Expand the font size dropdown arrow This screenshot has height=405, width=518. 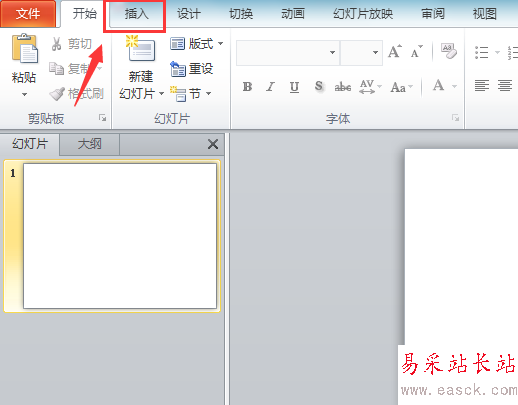tap(375, 52)
